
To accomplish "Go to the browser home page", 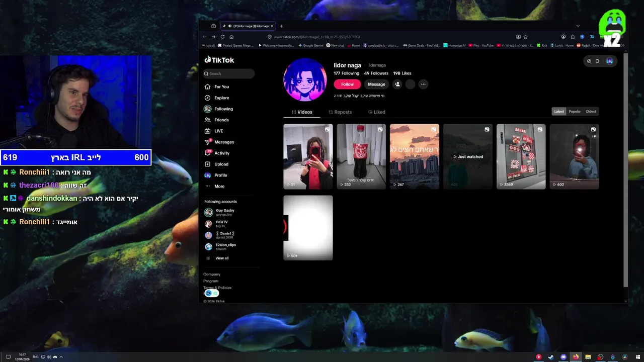I will [231, 37].
